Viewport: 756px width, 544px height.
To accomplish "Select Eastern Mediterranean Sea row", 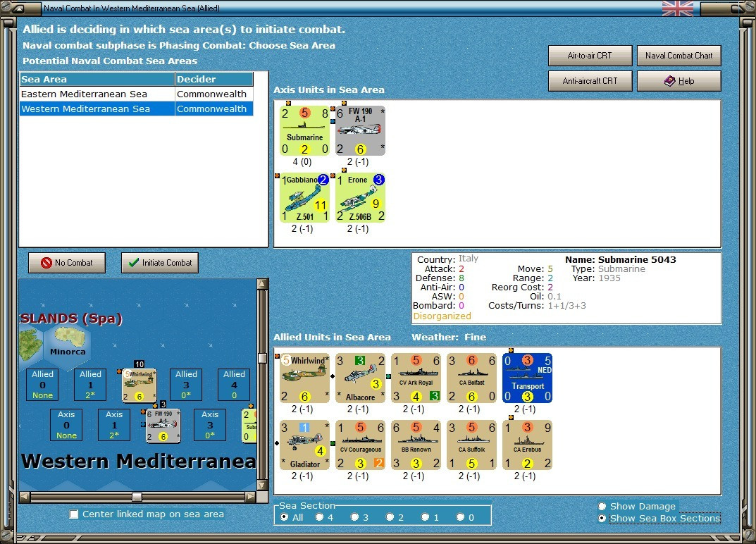I will click(x=137, y=94).
